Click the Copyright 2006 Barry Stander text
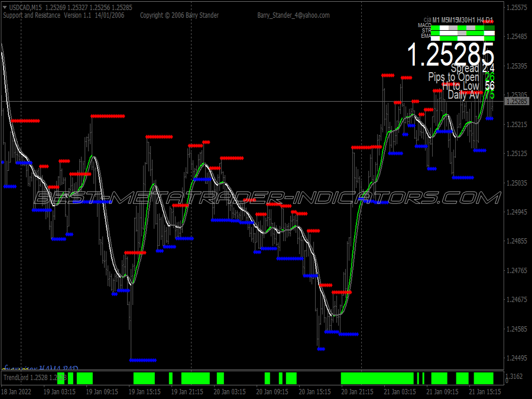This screenshot has height=399, width=532. [x=179, y=15]
